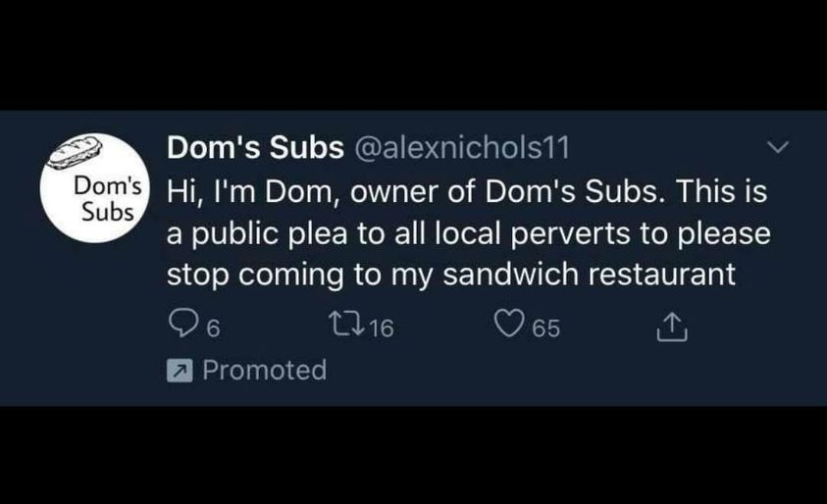This screenshot has height=504, width=827.
Task: Expand the tweet options chevron
Action: click(x=777, y=148)
